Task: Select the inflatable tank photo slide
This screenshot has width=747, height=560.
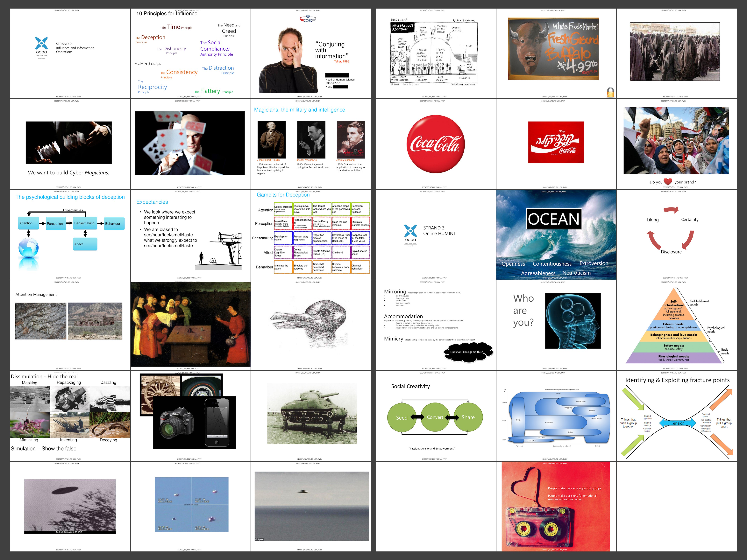Action: click(x=311, y=416)
